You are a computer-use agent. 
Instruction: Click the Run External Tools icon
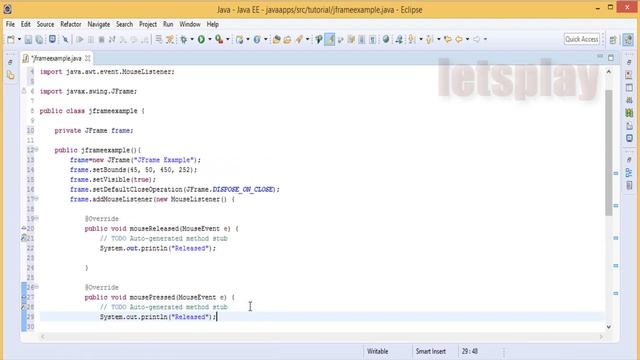(219, 40)
